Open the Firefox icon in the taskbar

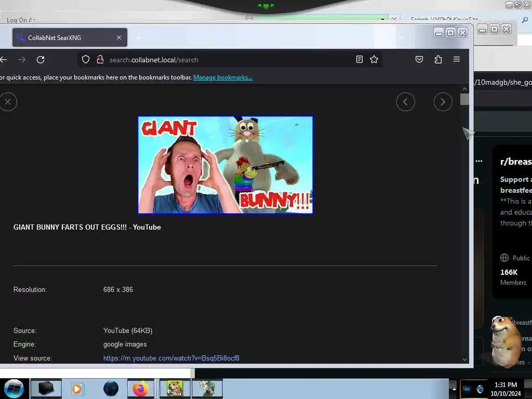[x=141, y=389]
